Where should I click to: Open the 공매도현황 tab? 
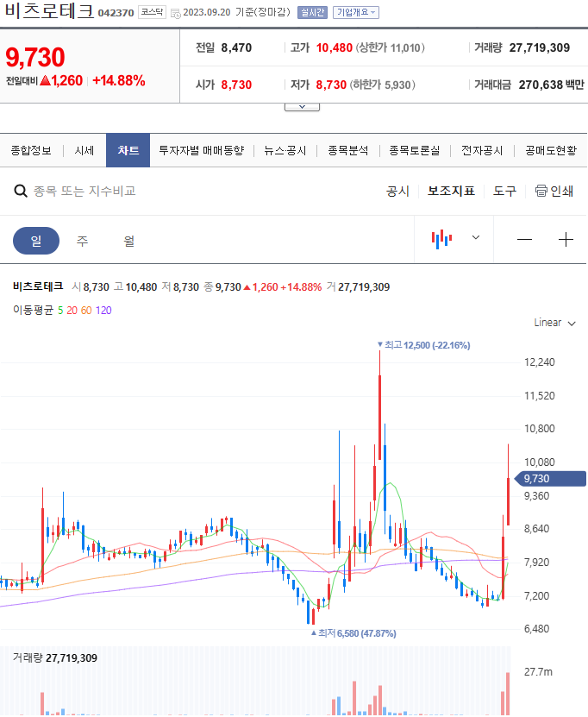[x=551, y=150]
